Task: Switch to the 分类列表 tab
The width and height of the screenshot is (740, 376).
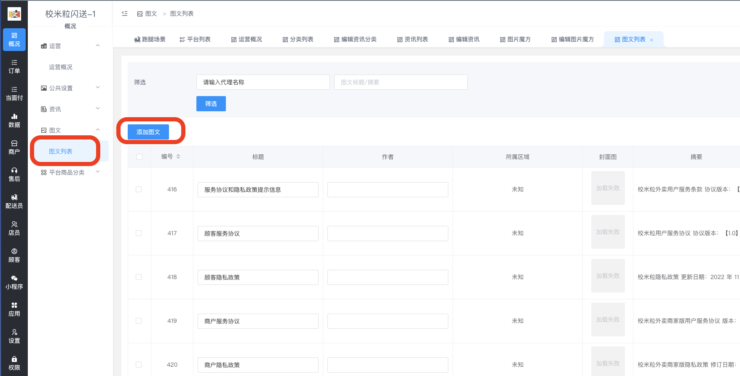Action: (x=298, y=40)
